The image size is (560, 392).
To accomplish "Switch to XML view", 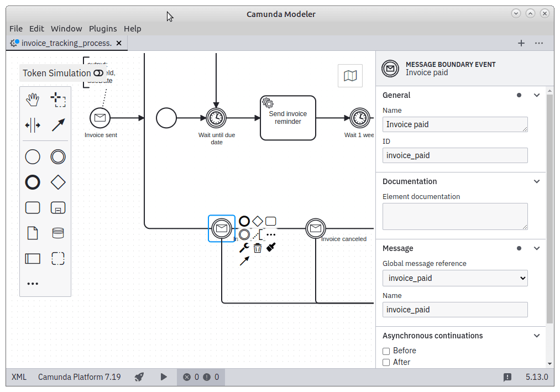I will (x=19, y=377).
